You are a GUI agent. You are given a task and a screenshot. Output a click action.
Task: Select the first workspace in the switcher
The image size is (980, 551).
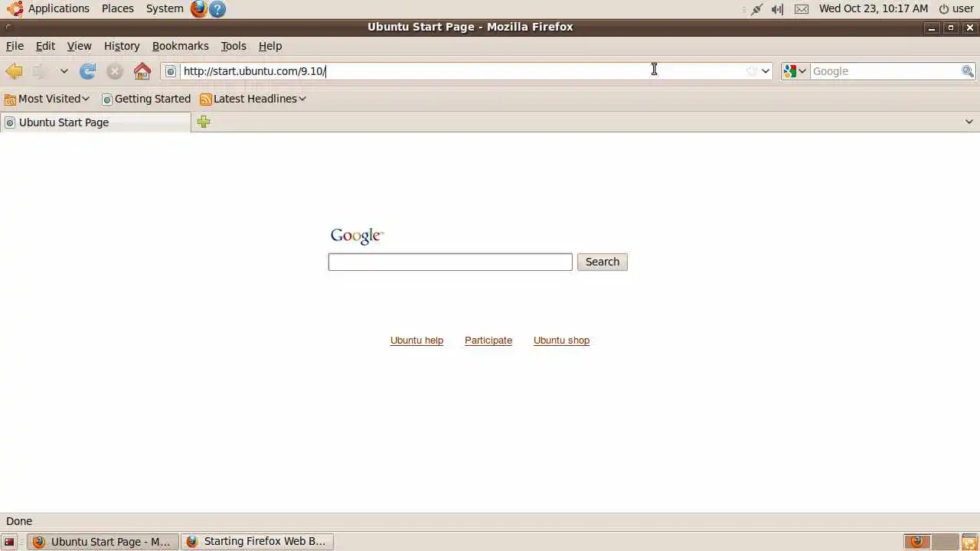tap(917, 542)
